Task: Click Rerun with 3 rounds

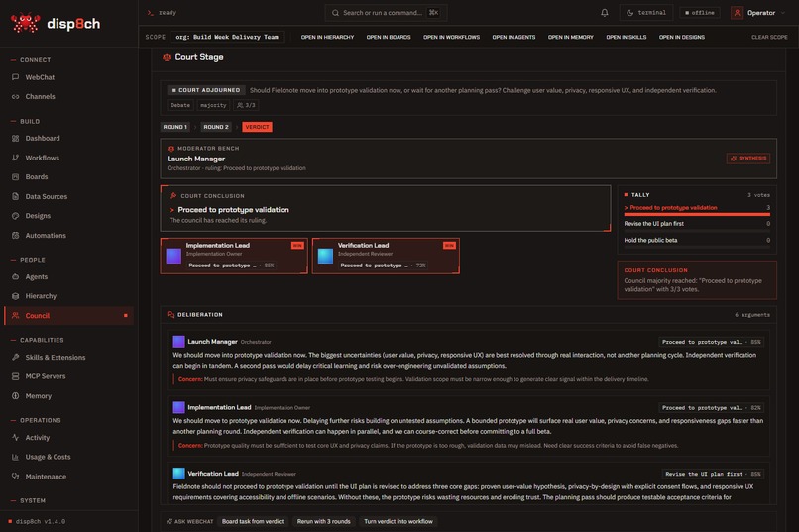Action: pyautogui.click(x=323, y=521)
